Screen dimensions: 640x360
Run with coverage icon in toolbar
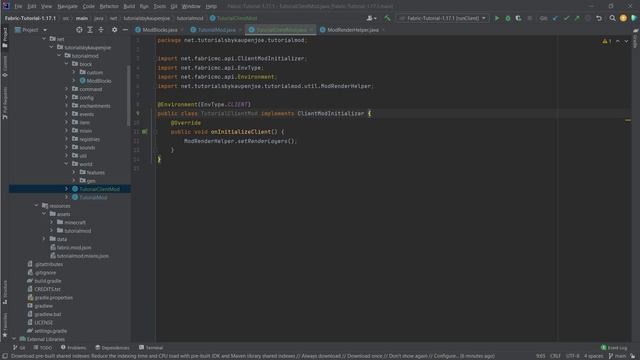click(x=518, y=18)
